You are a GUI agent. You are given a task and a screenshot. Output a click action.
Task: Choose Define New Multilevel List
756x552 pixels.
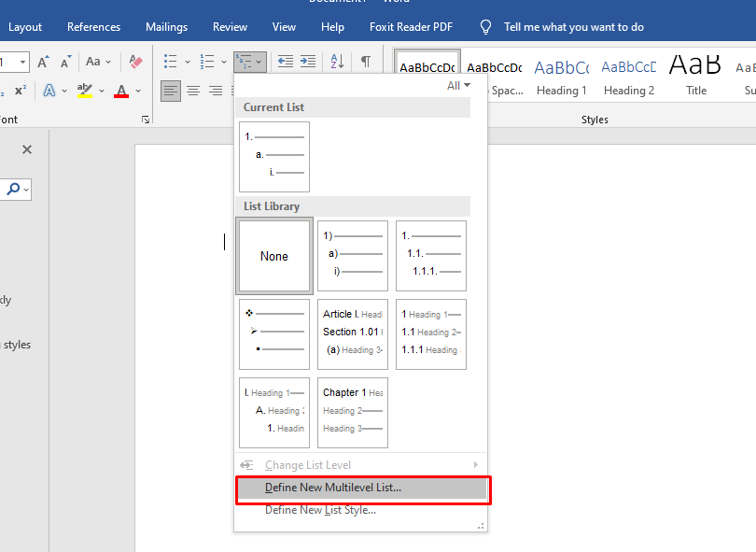tap(361, 488)
